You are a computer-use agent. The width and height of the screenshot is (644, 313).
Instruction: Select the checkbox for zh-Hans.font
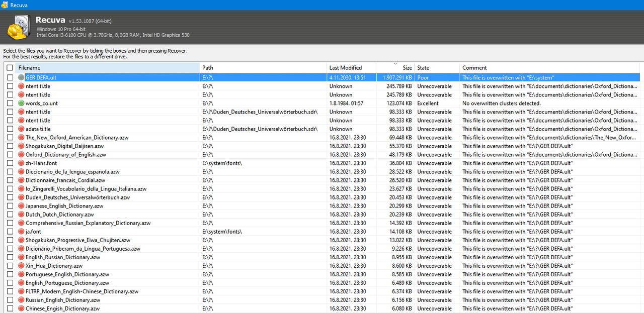(10, 163)
